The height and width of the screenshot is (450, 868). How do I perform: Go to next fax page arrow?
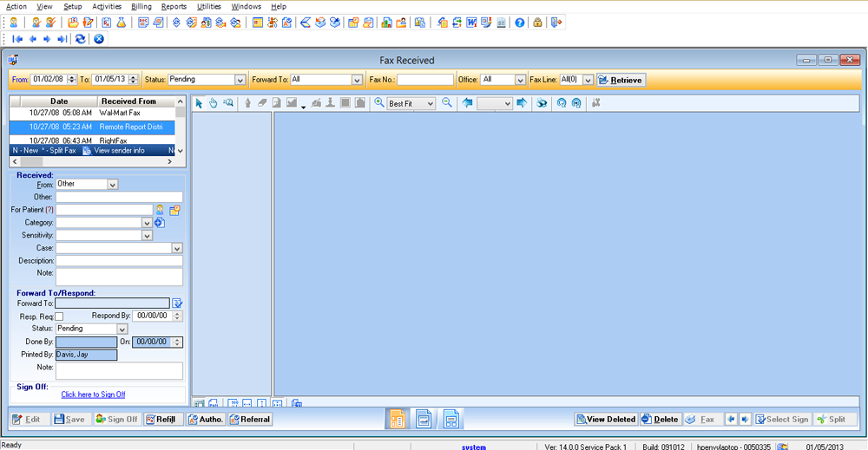coord(522,103)
